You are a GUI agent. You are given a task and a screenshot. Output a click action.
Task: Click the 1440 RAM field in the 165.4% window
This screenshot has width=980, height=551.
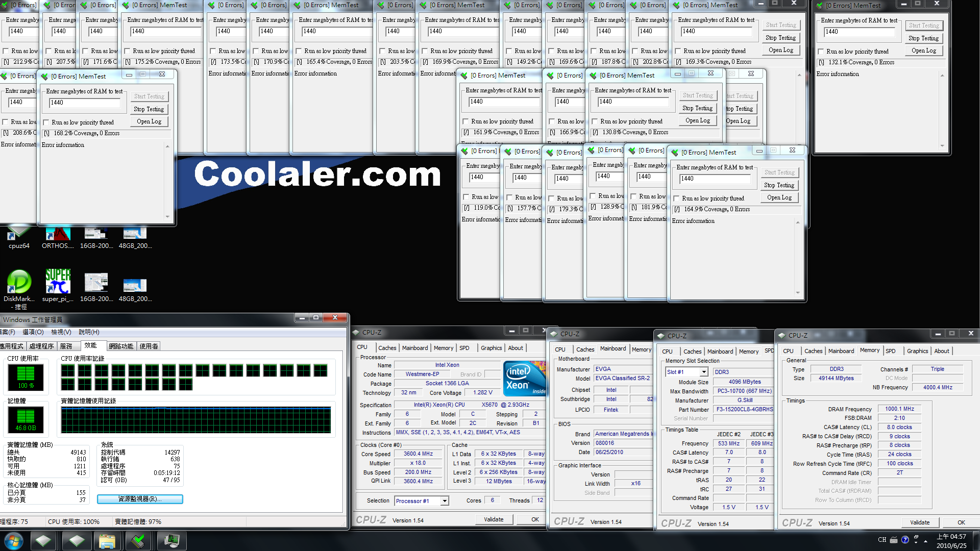(336, 31)
